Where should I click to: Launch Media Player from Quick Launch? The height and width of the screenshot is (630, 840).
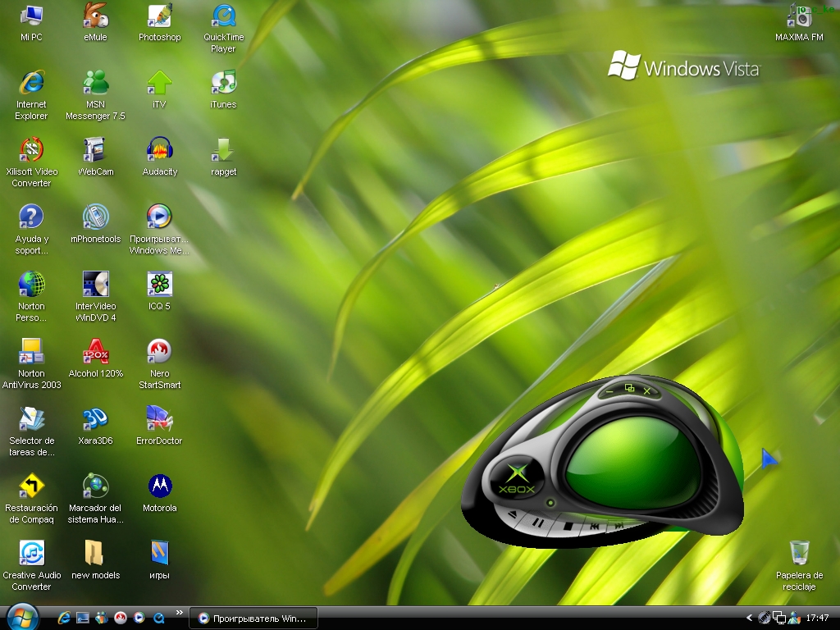[x=139, y=619]
